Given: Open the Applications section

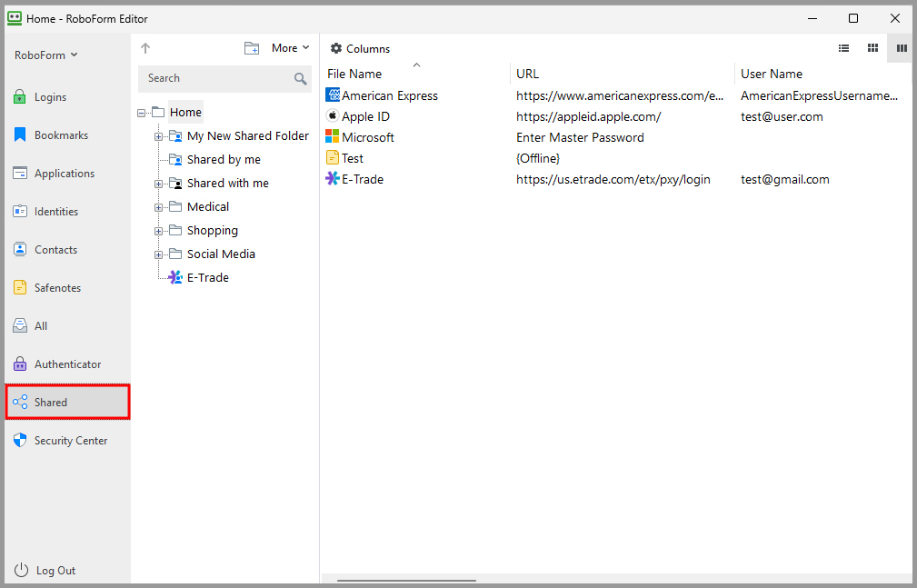Looking at the screenshot, I should pos(67,174).
